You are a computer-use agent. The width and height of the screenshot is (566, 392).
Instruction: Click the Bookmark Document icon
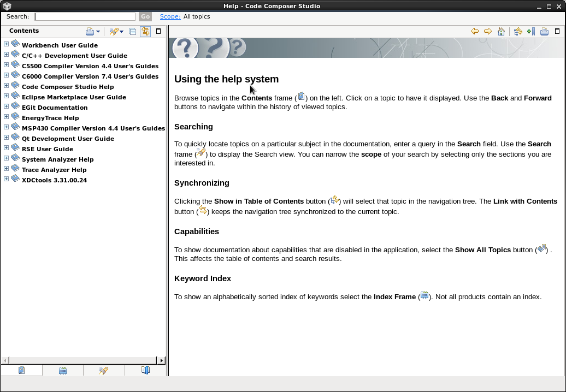coord(531,31)
